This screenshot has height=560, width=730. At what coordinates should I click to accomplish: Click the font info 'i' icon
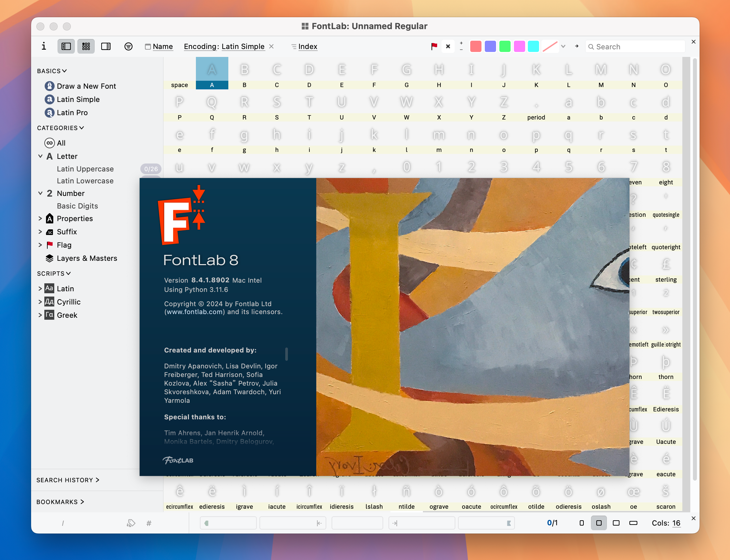tap(44, 46)
